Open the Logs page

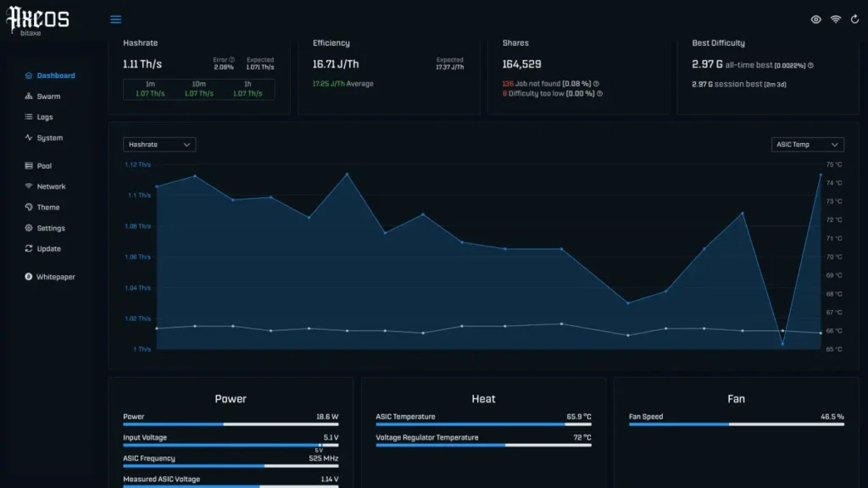coord(45,117)
